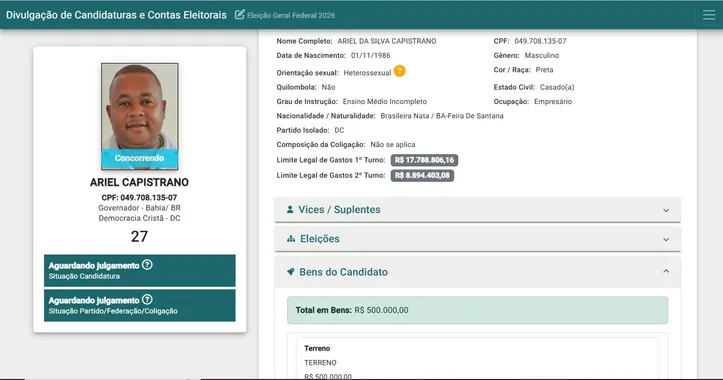The image size is (723, 380).
Task: Open the hamburger menu in header
Action: (x=709, y=15)
